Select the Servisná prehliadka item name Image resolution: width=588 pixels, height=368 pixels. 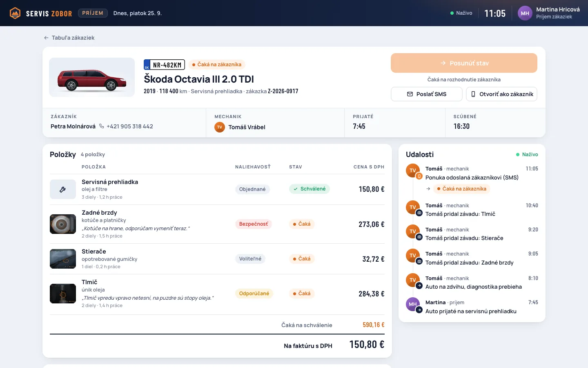pos(110,182)
